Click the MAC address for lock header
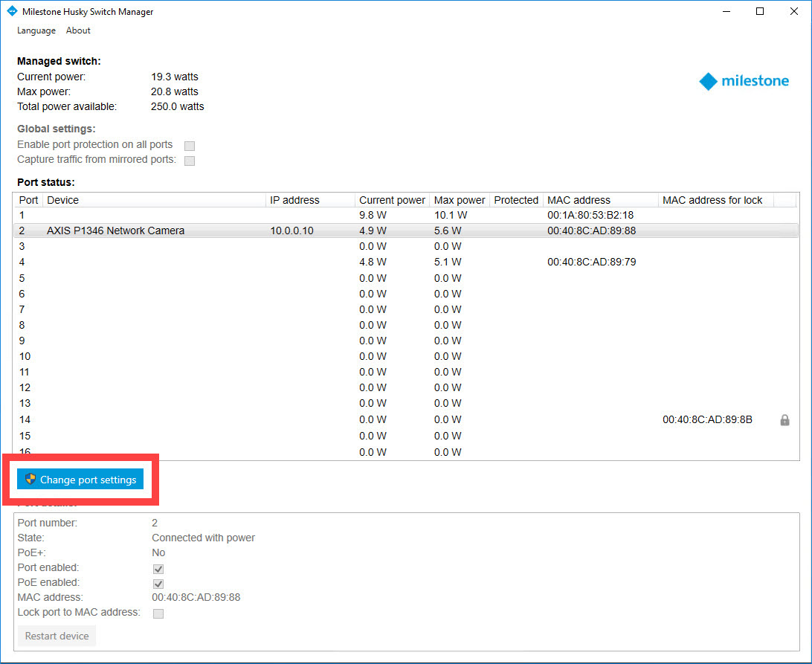Image resolution: width=812 pixels, height=664 pixels. [x=712, y=200]
